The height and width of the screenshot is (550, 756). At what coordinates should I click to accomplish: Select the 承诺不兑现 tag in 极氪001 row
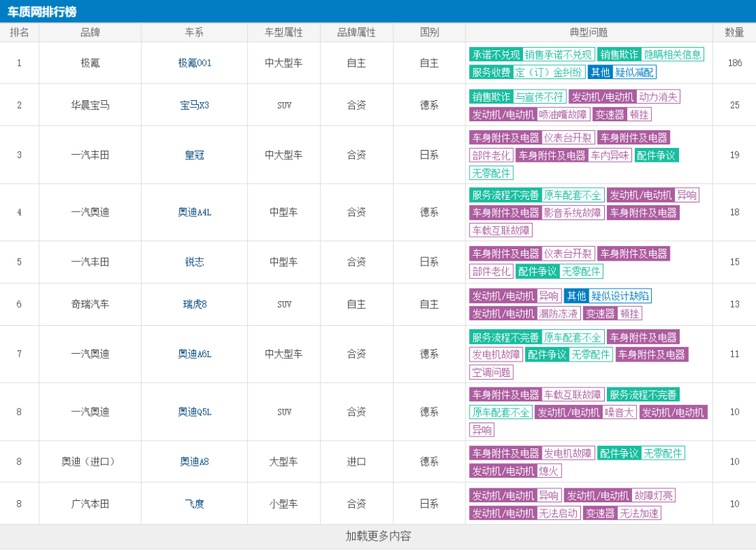click(496, 55)
